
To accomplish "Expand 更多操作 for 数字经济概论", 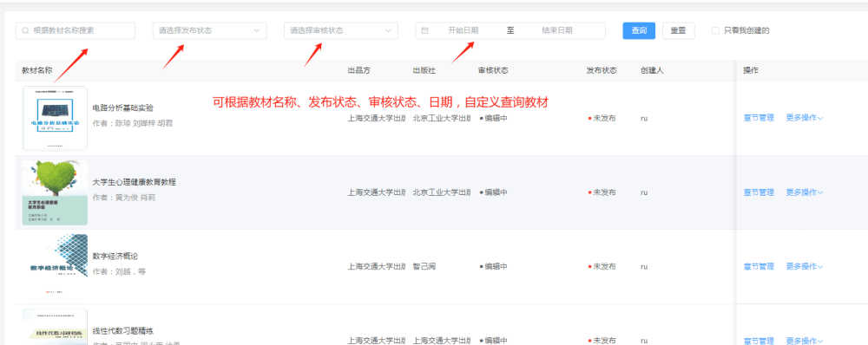I will [x=805, y=266].
